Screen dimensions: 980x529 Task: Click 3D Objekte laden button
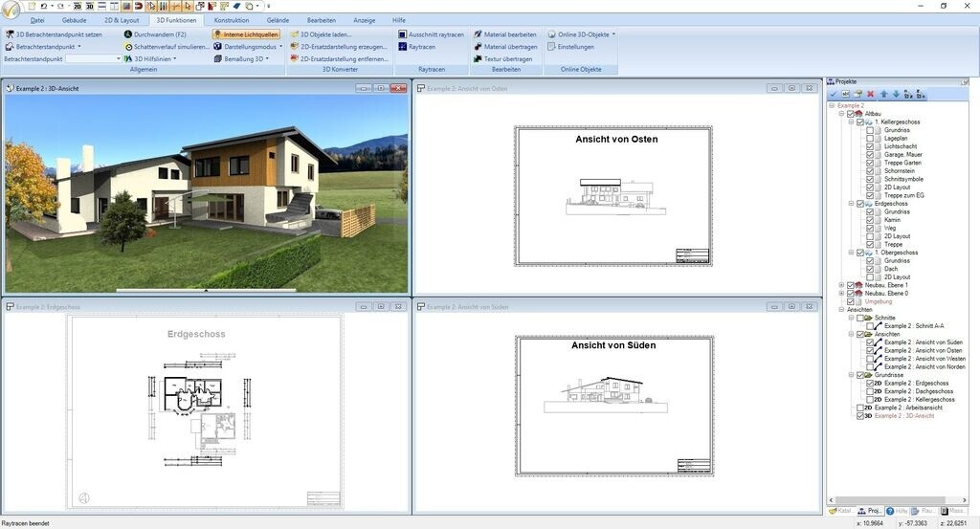coord(325,33)
